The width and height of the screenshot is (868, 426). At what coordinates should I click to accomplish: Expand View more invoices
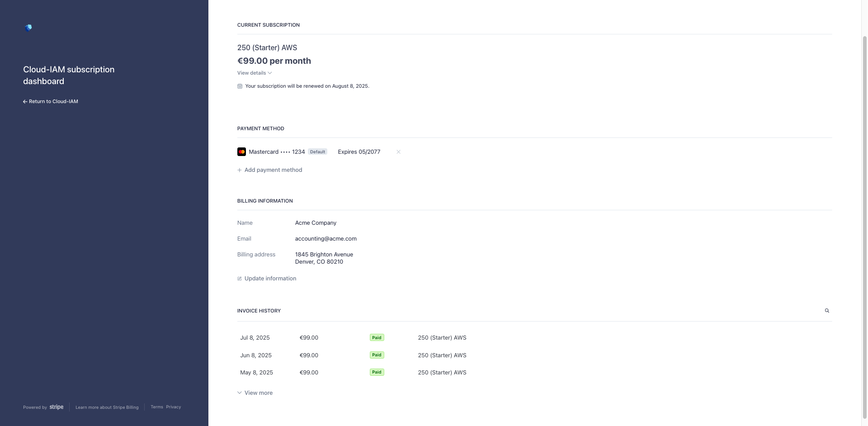pyautogui.click(x=255, y=393)
